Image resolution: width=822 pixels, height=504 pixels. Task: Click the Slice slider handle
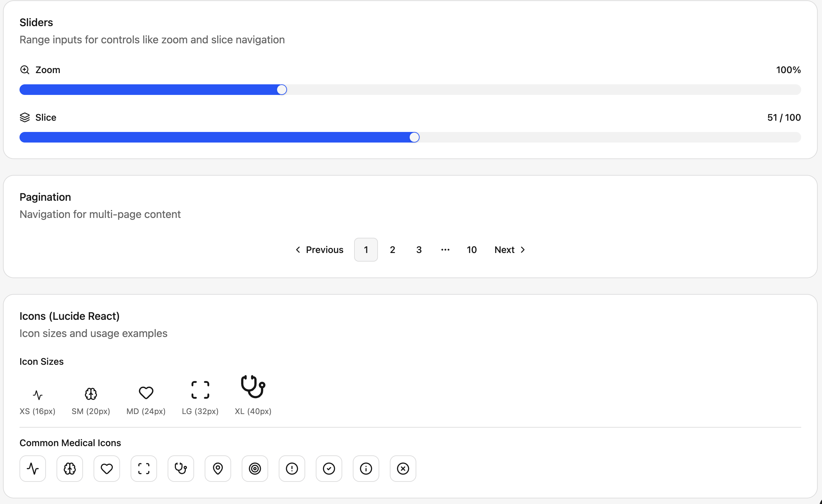pos(414,137)
